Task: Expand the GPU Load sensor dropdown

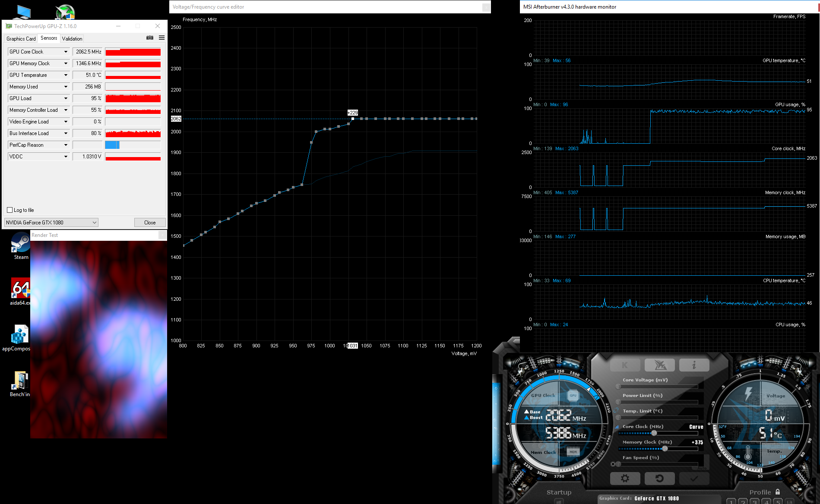Action: [66, 98]
